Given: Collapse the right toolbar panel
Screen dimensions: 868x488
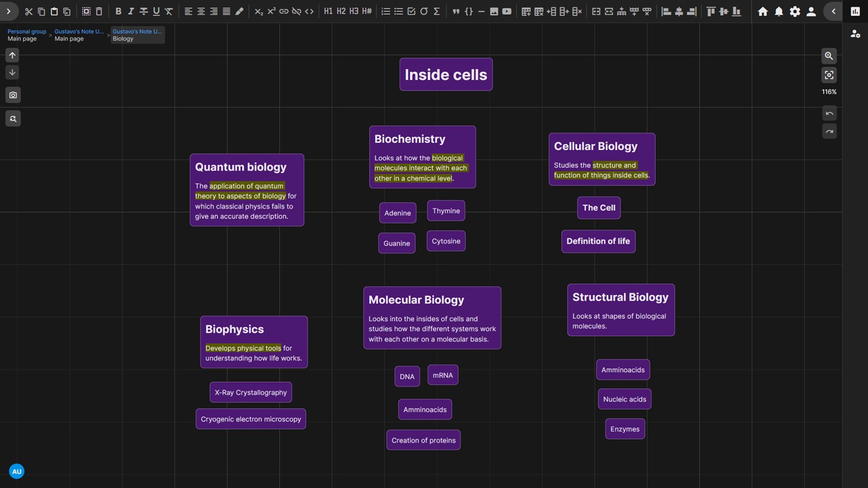Looking at the screenshot, I should pos(833,11).
